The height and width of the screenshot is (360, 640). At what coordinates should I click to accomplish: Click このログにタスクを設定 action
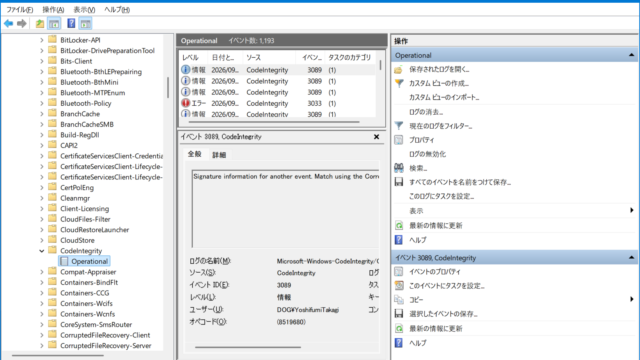click(441, 196)
